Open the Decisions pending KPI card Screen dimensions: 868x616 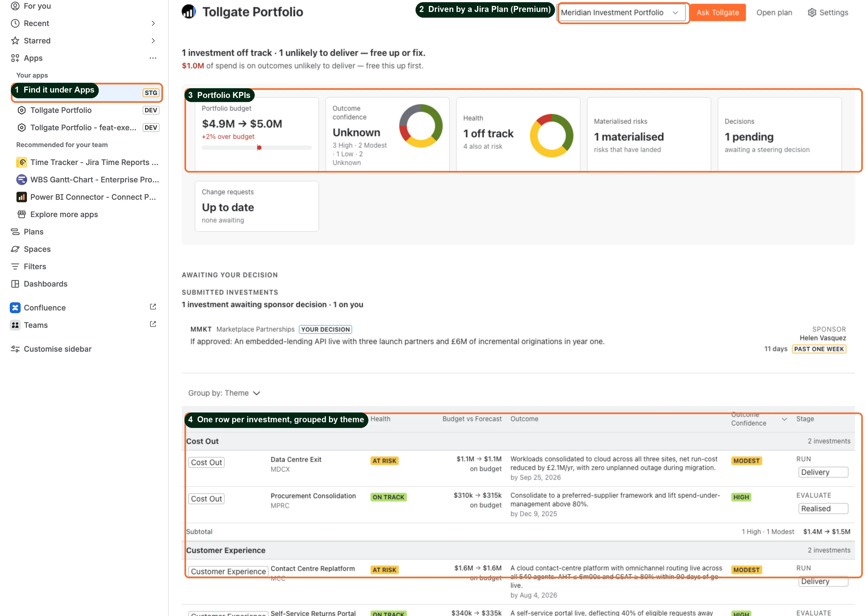(x=779, y=135)
